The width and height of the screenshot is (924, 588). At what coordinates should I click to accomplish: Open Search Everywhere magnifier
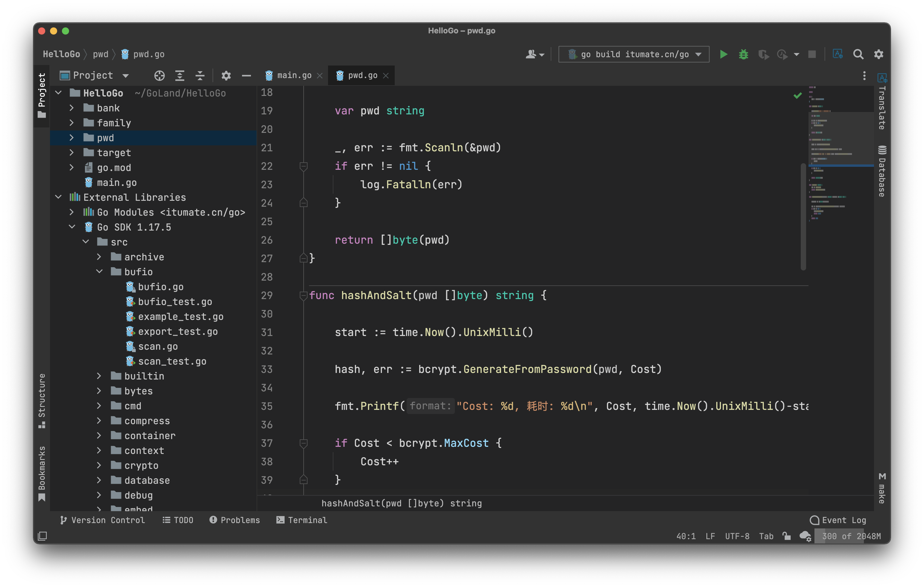[x=858, y=54]
